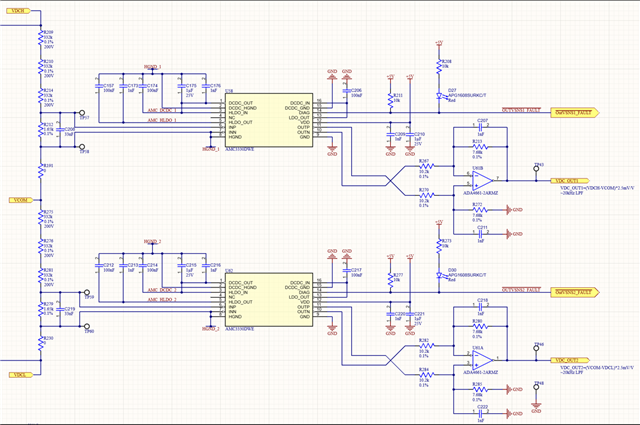Select the AMC_DCDC_1 net label

click(162, 110)
